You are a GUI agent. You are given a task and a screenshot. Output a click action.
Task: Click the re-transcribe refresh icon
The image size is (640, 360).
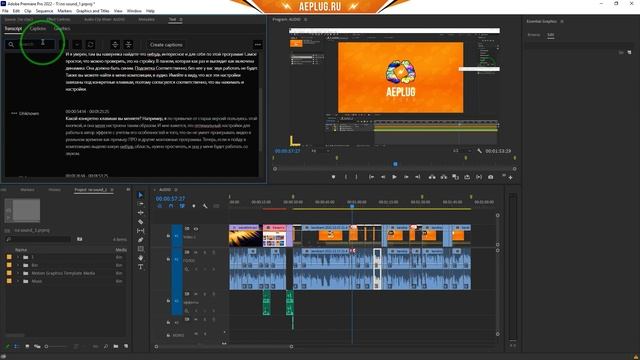point(90,44)
